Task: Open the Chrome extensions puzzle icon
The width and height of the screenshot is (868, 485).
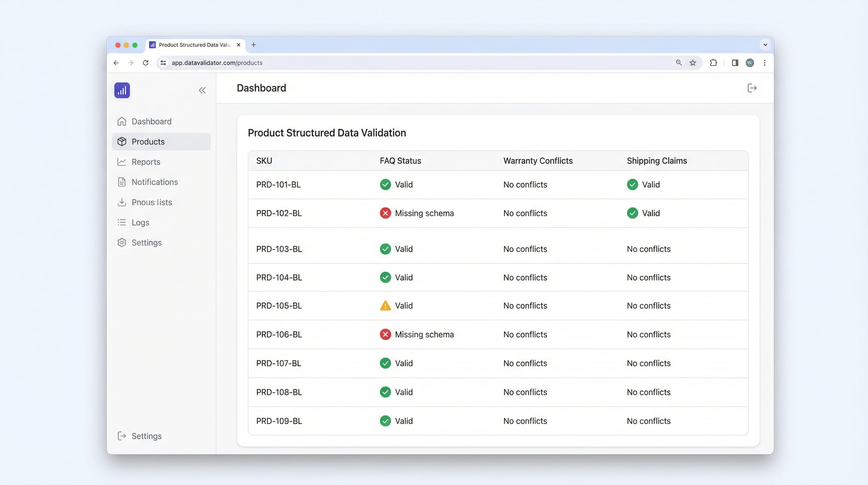Action: pos(713,63)
